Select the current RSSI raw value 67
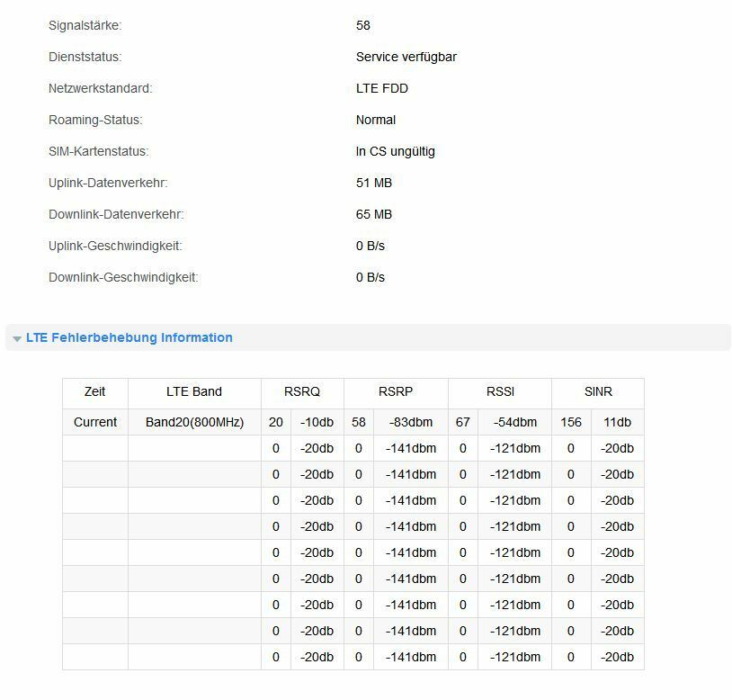 pos(462,422)
